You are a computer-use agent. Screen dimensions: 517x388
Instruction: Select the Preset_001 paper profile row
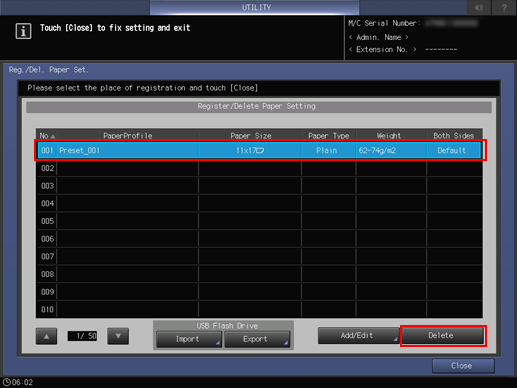259,150
